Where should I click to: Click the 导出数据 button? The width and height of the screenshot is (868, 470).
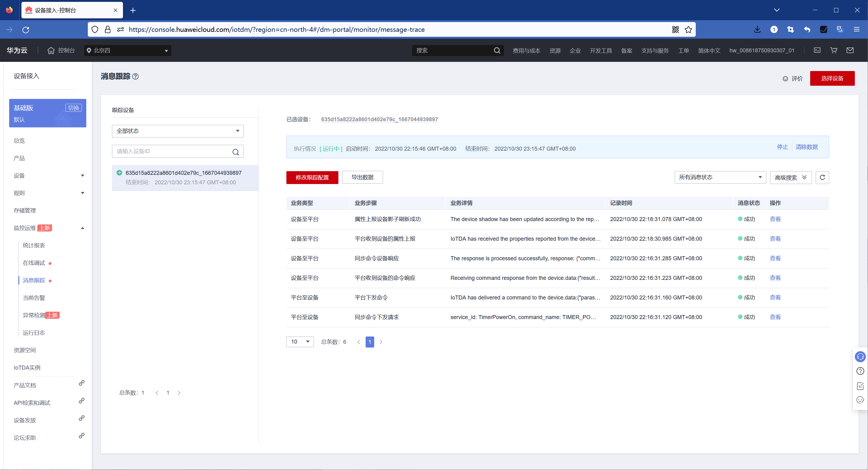(x=362, y=177)
